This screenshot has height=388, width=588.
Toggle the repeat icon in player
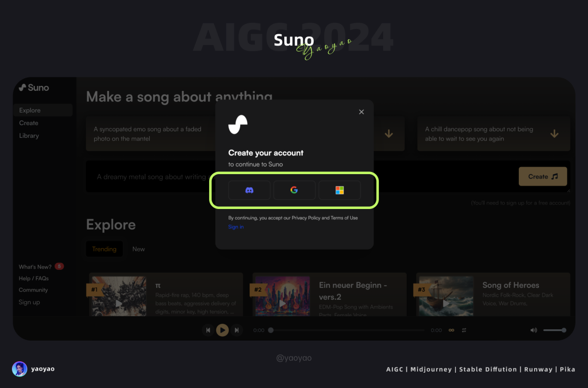pos(464,330)
